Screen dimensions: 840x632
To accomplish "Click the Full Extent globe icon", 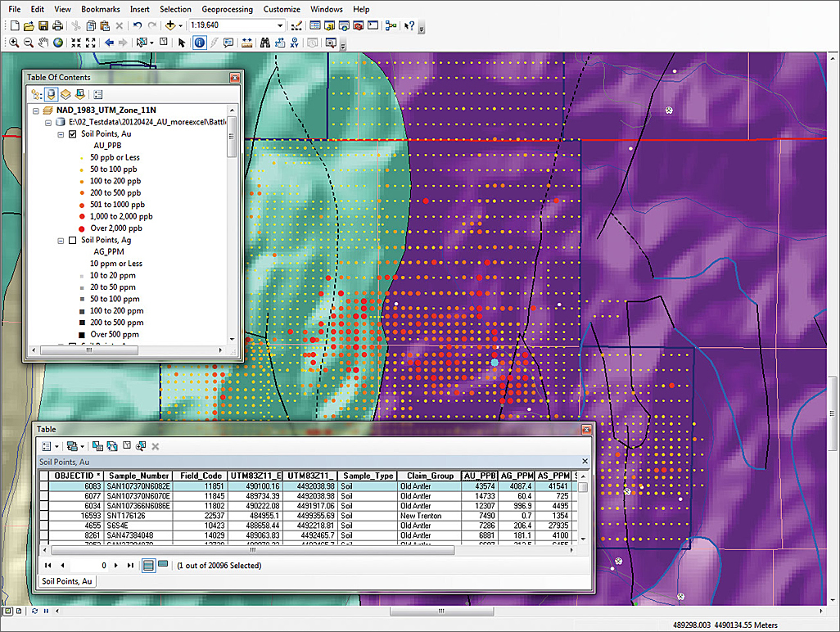I will (x=58, y=43).
